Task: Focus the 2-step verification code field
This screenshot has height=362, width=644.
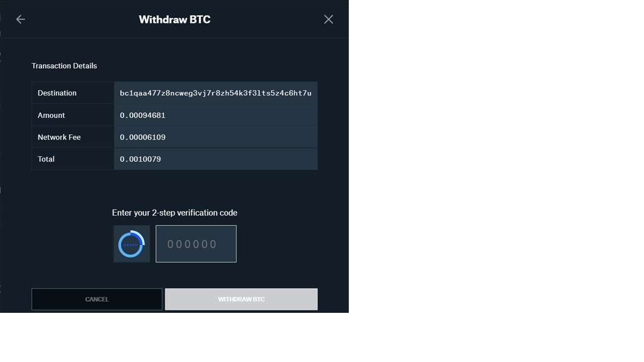Action: click(196, 244)
